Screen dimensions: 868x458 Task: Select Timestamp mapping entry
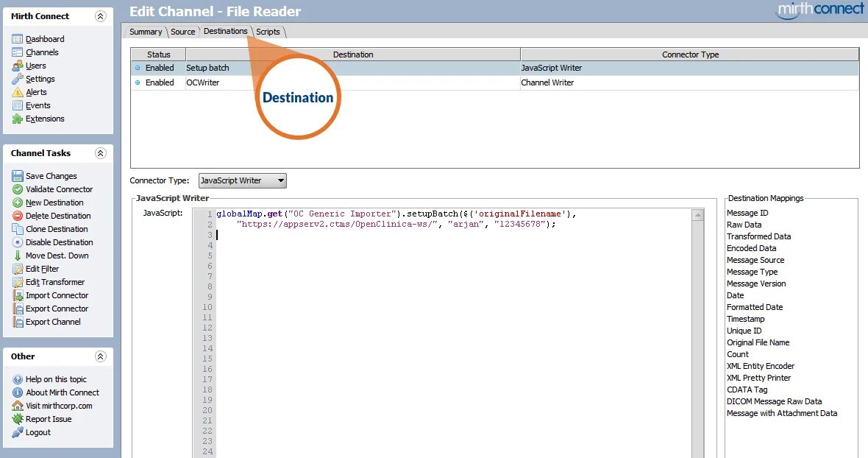pos(746,319)
